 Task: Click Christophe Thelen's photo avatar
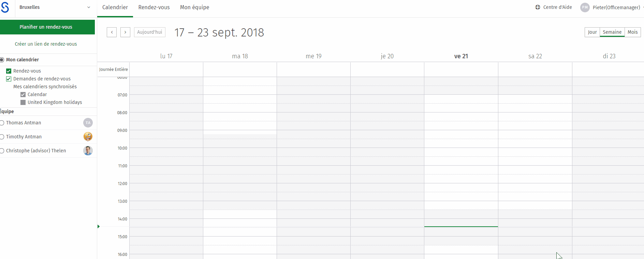tap(88, 151)
